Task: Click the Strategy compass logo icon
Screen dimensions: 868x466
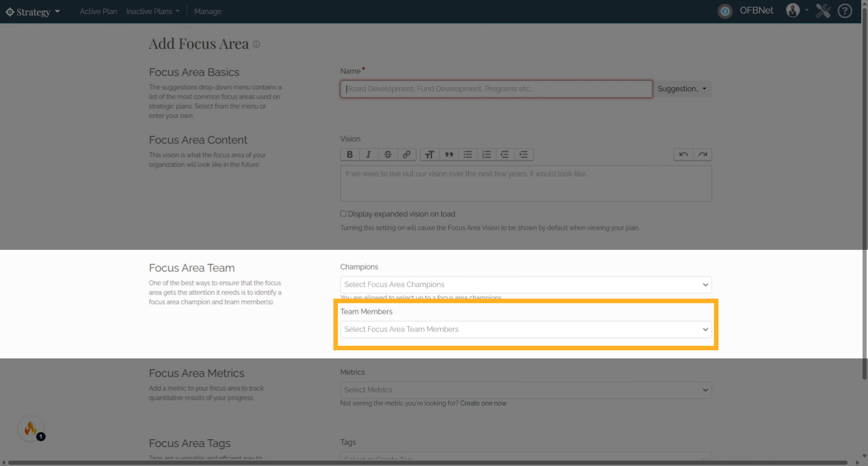Action: pos(10,12)
